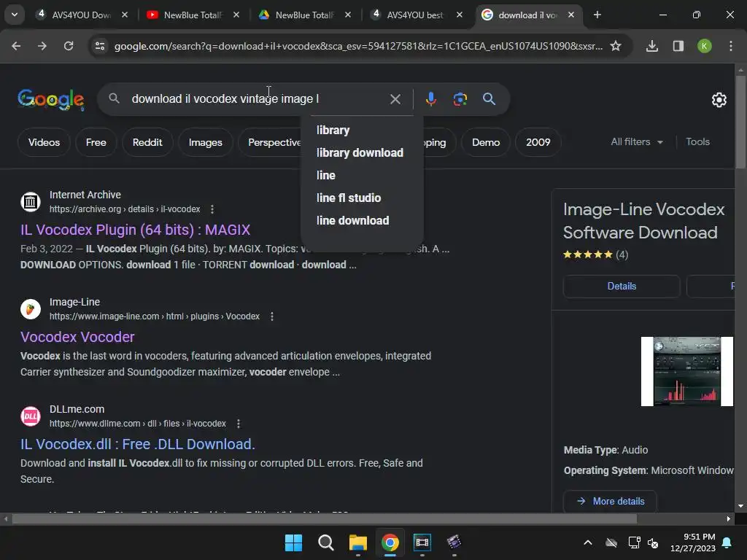Screen dimensions: 747x560
Task: Click the vertical scrollbar thumb
Action: pyautogui.click(x=740, y=122)
